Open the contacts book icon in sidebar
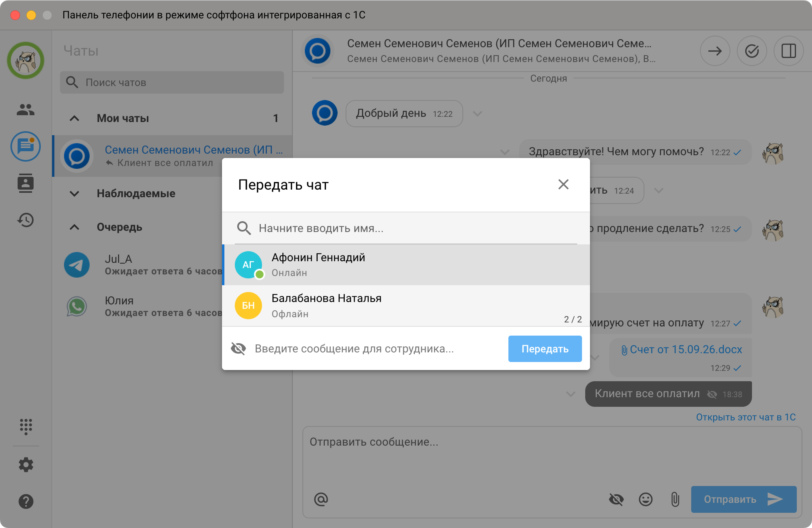 point(26,183)
